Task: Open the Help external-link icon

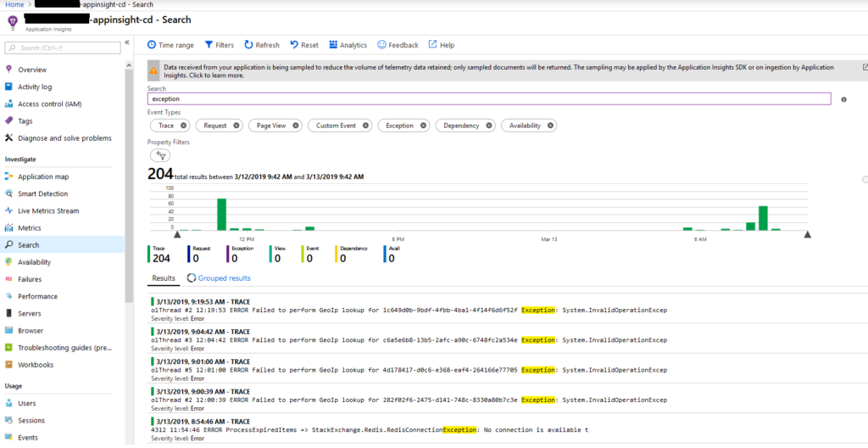Action: point(433,44)
